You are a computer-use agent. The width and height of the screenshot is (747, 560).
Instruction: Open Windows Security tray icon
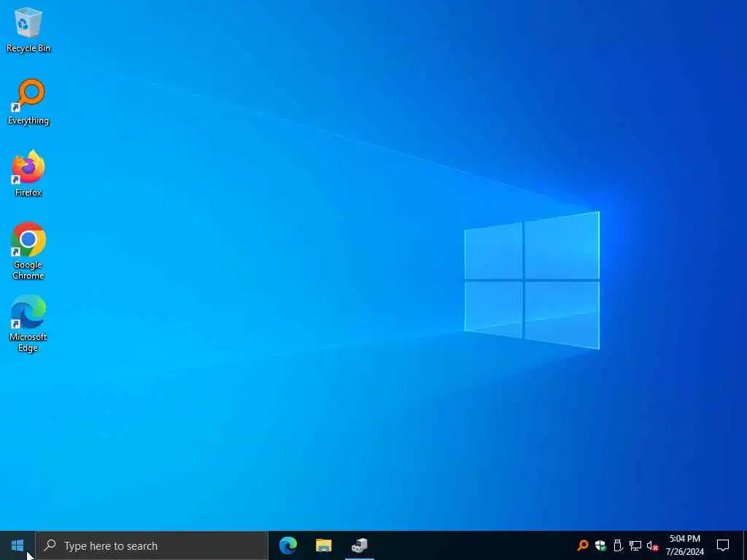point(600,545)
